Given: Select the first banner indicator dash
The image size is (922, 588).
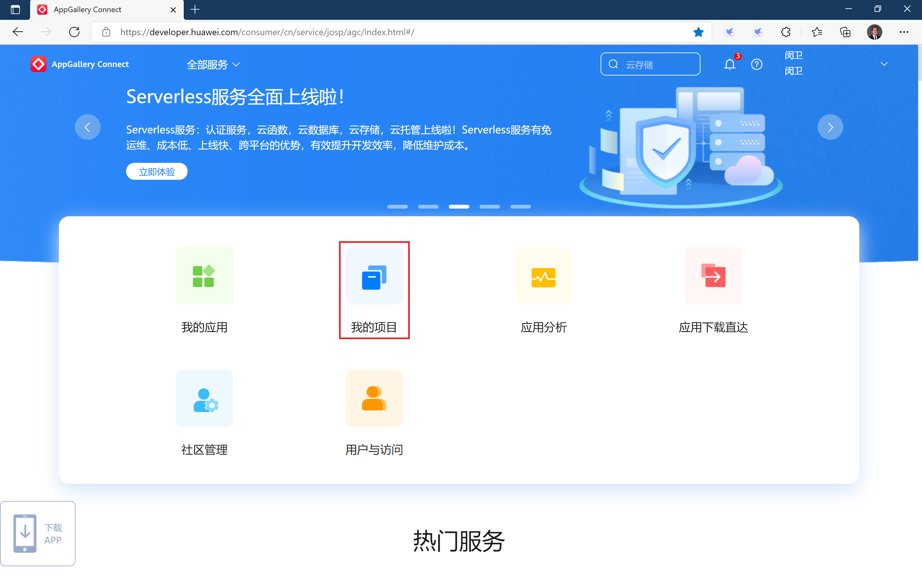Looking at the screenshot, I should tap(397, 207).
